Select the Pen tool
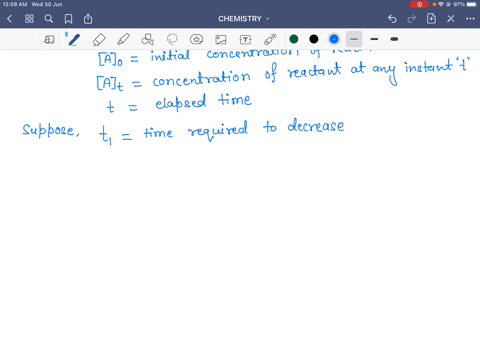The height and width of the screenshot is (360, 480). pyautogui.click(x=73, y=39)
